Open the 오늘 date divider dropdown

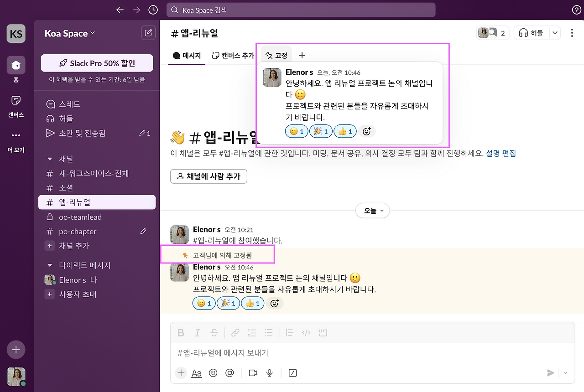372,211
